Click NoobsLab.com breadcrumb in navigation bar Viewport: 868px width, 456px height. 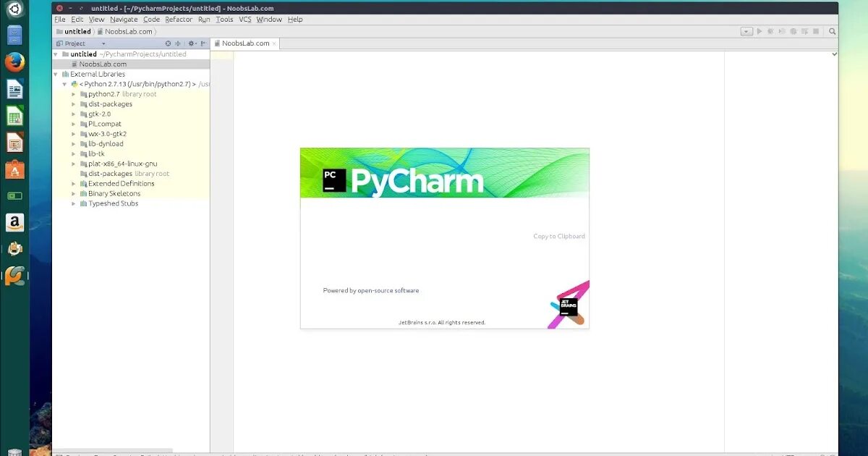point(126,31)
